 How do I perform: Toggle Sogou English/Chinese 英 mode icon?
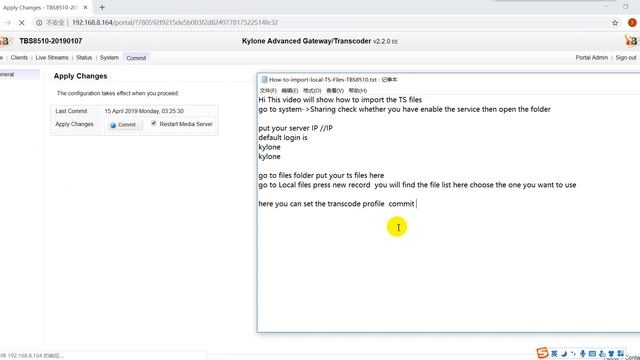click(x=554, y=353)
